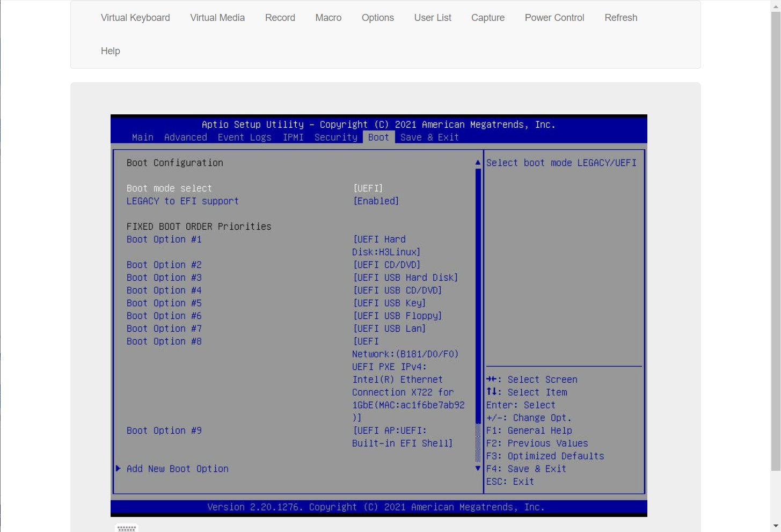Open the Virtual Keyboard menu
Image resolution: width=781 pixels, height=532 pixels.
[x=135, y=18]
